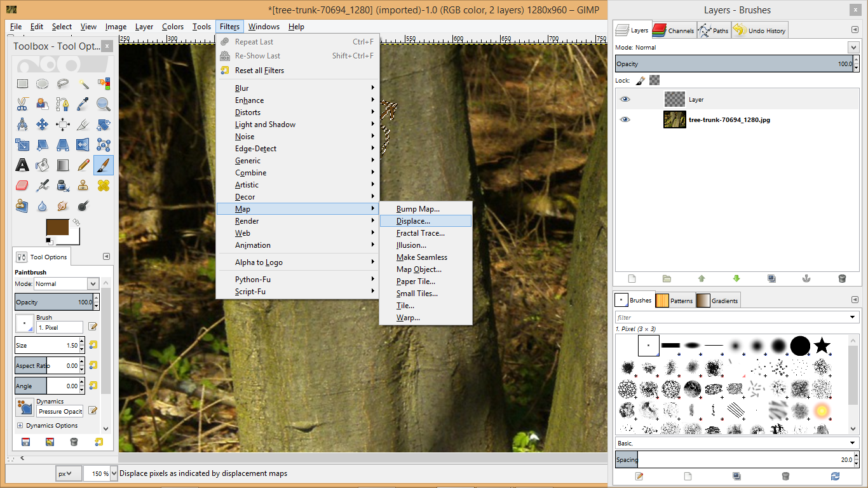Hide the tree-trunk-70694_1280.jpg layer
This screenshot has width=868, height=488.
[x=624, y=119]
